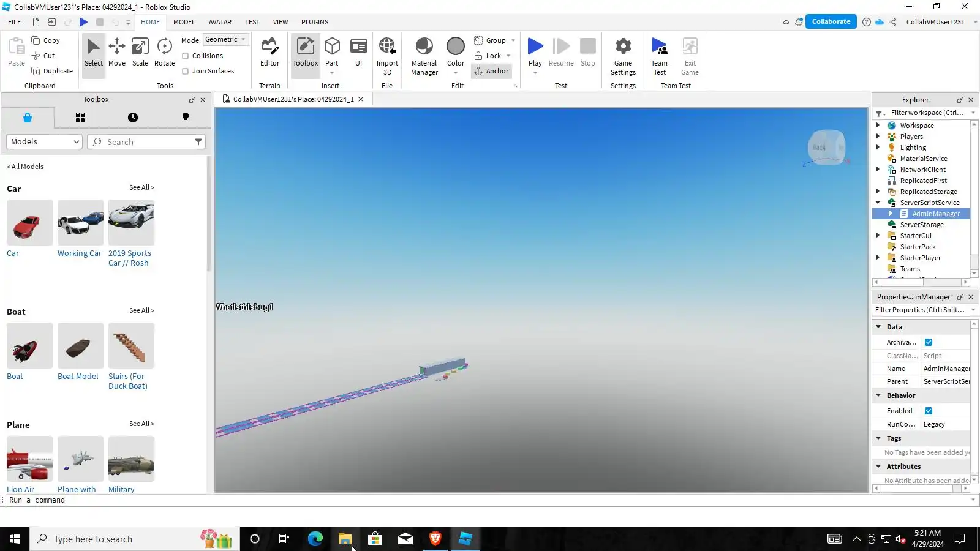Select the Move tool

[x=116, y=53]
